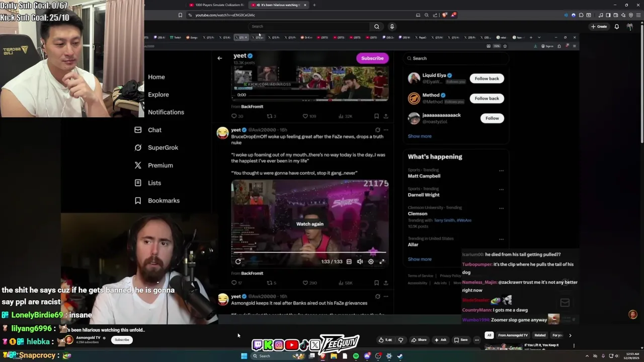Click the YouTube search magnifier button

coord(376,26)
